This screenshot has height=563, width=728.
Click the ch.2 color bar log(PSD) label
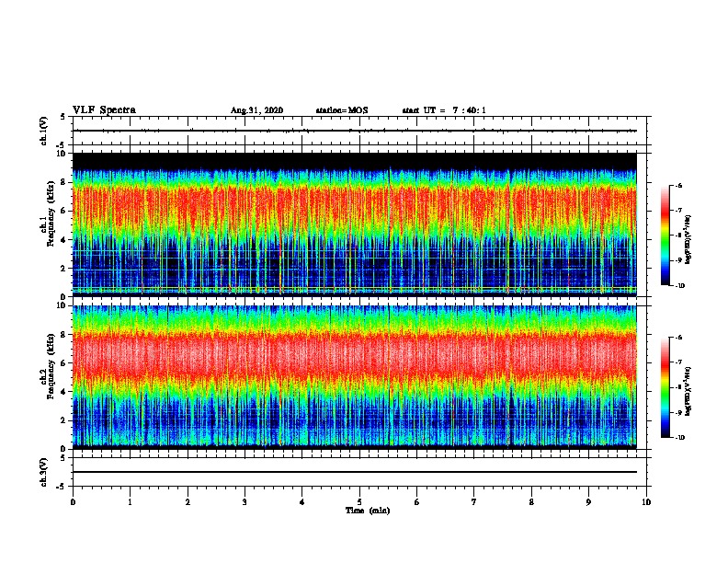pos(688,392)
